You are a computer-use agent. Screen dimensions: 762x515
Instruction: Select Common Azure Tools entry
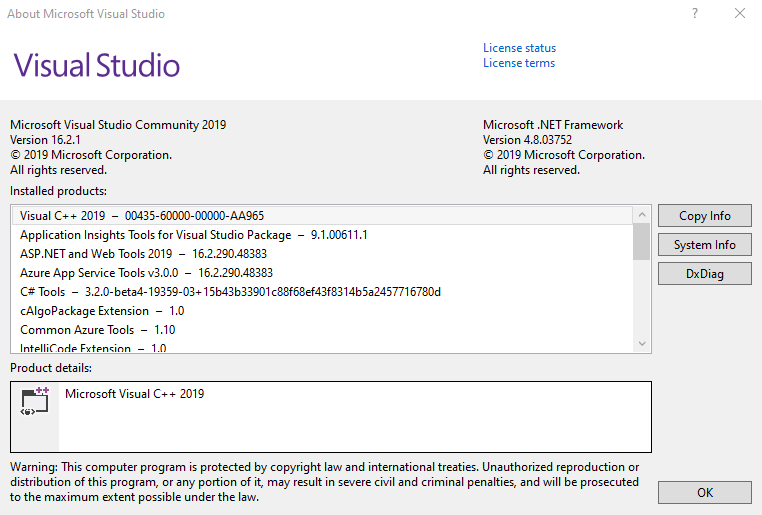tap(97, 330)
